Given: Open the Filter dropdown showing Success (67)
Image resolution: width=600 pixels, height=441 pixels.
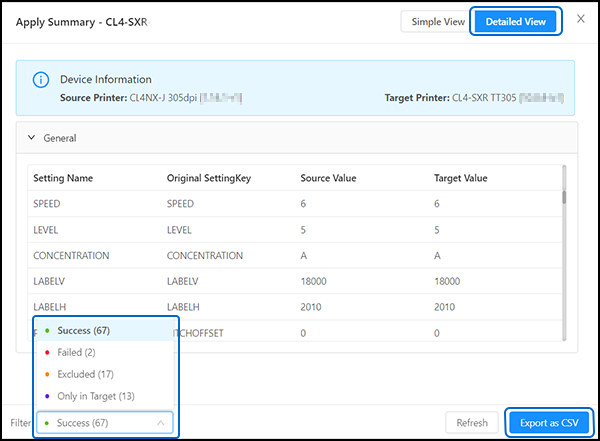Looking at the screenshot, I should [x=105, y=423].
